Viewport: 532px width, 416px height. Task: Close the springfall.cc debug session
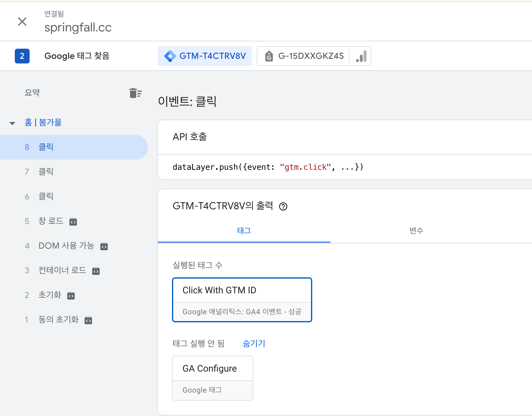click(22, 21)
